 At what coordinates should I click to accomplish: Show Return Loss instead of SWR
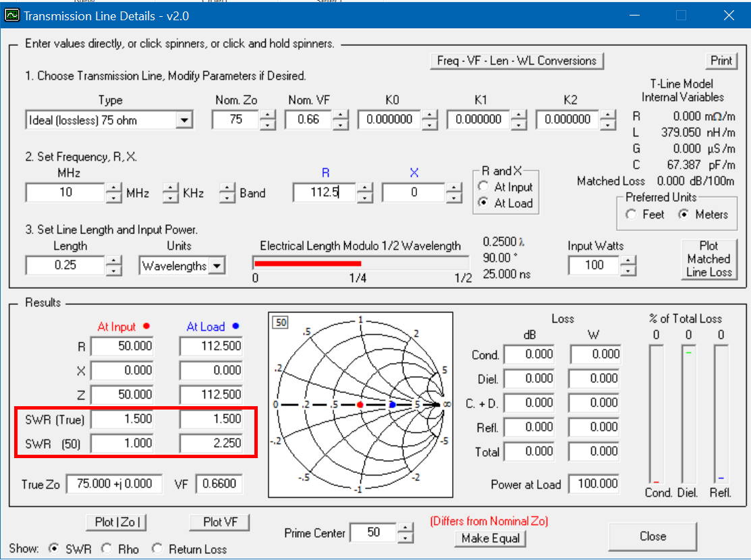[x=157, y=549]
